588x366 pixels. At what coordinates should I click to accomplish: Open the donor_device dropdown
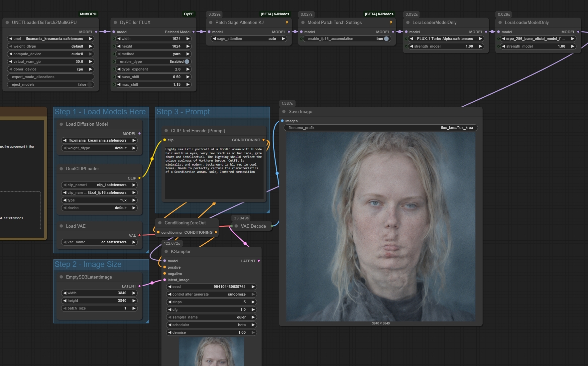[51, 69]
